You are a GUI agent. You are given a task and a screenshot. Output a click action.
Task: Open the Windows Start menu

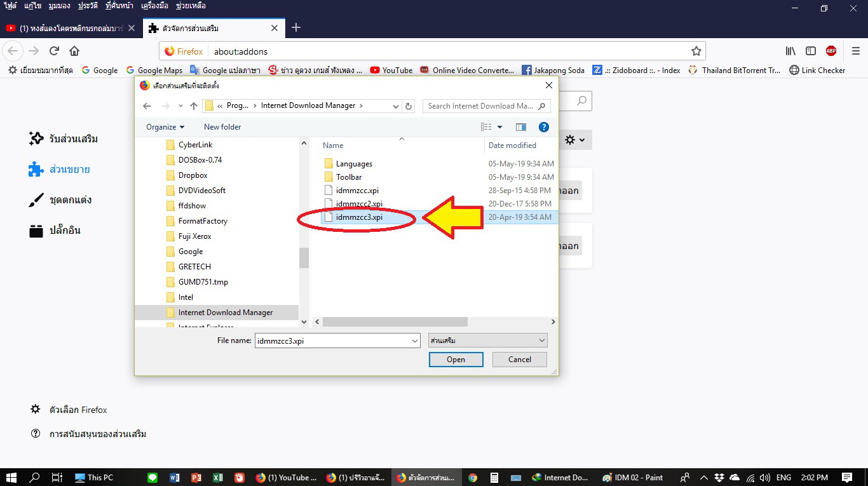[x=11, y=478]
